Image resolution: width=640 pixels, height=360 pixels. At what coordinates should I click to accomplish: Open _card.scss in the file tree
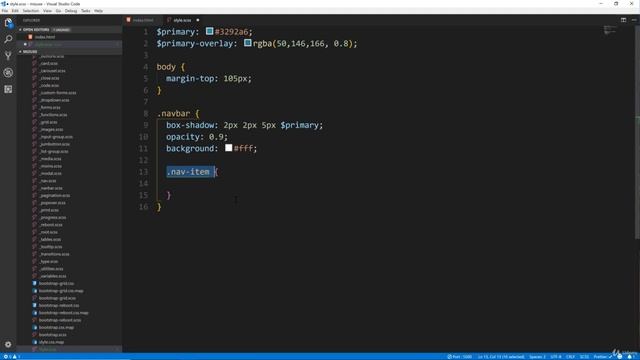(x=49, y=63)
